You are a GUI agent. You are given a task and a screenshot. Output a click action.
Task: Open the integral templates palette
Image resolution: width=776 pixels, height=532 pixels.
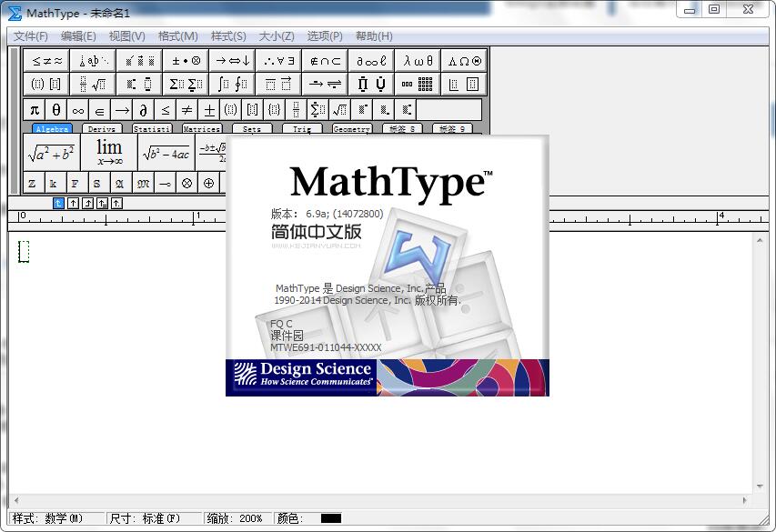tap(233, 85)
